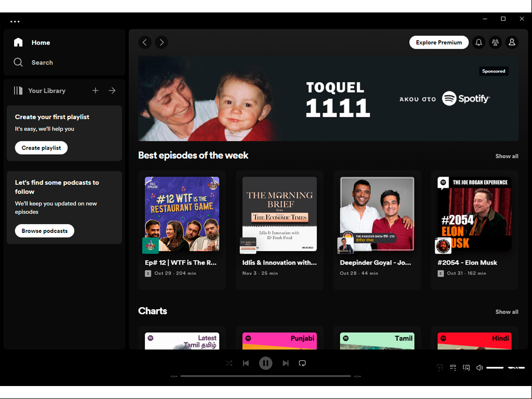Image resolution: width=532 pixels, height=399 pixels.
Task: Click 'Create your first playlist' heading
Action: tap(52, 117)
